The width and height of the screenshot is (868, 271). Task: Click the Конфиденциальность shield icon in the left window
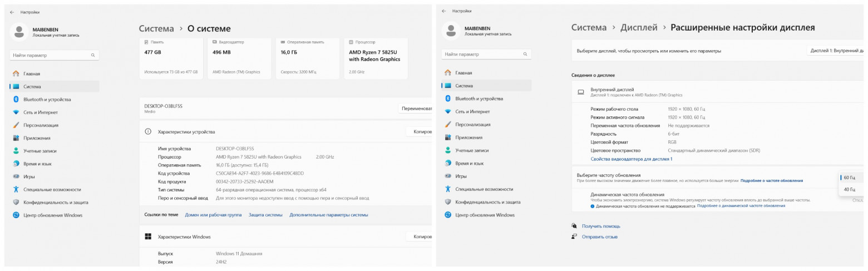point(16,202)
